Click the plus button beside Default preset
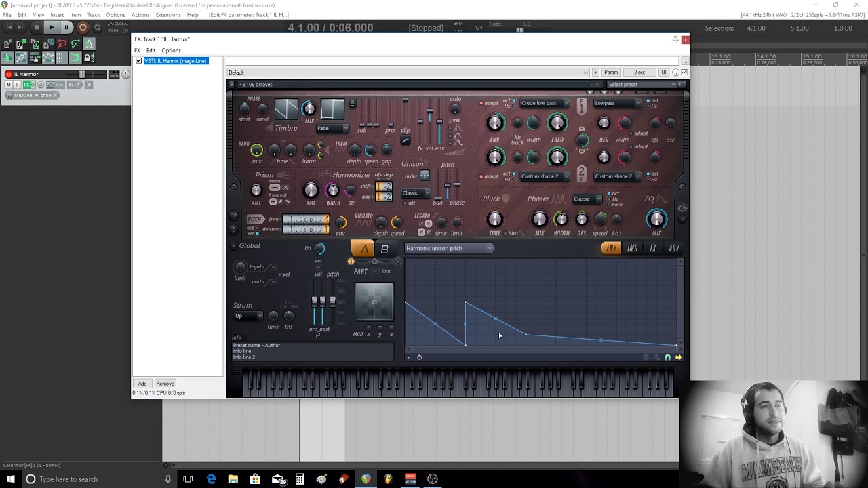Image resolution: width=868 pixels, height=488 pixels. [x=595, y=73]
